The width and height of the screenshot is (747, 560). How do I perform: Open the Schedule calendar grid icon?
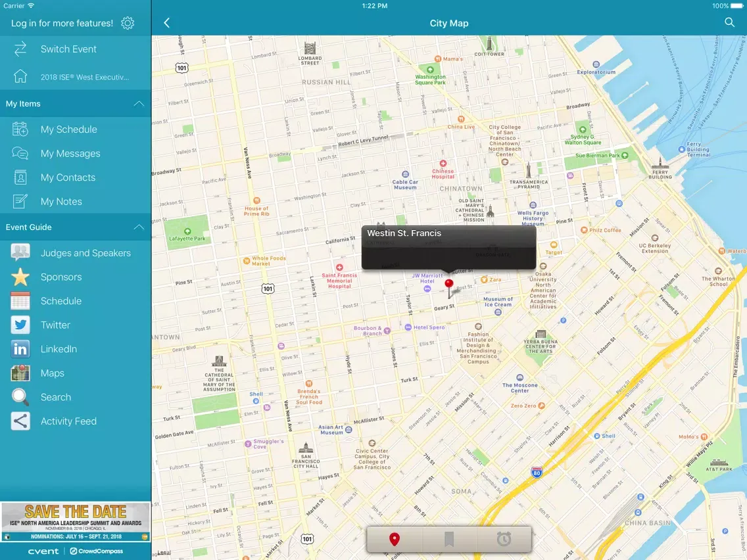point(20,301)
